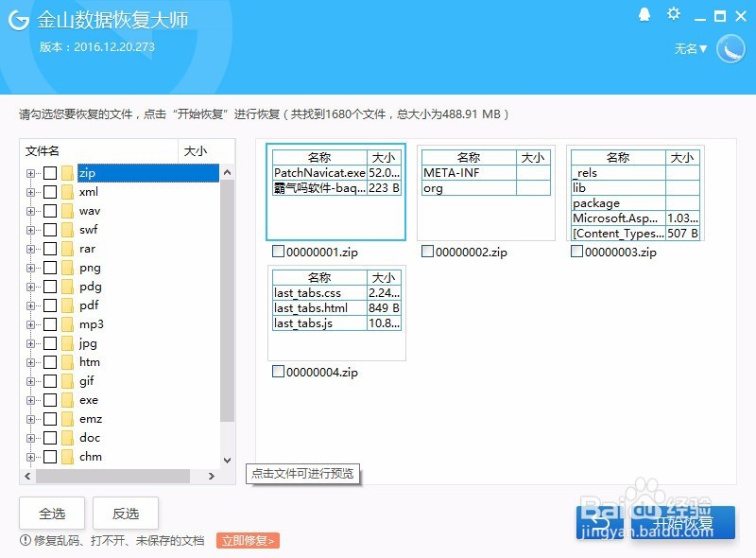This screenshot has height=558, width=756.
Task: Click the png folder icon
Action: [x=67, y=268]
